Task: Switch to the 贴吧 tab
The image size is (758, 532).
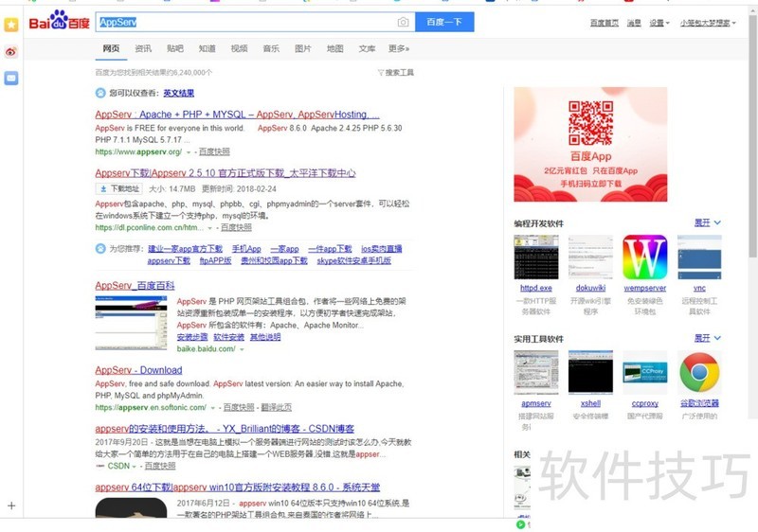Action: [175, 49]
